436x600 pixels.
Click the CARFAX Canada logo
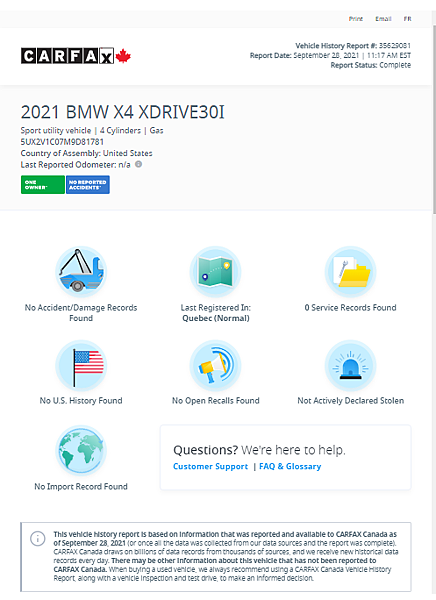[x=76, y=56]
